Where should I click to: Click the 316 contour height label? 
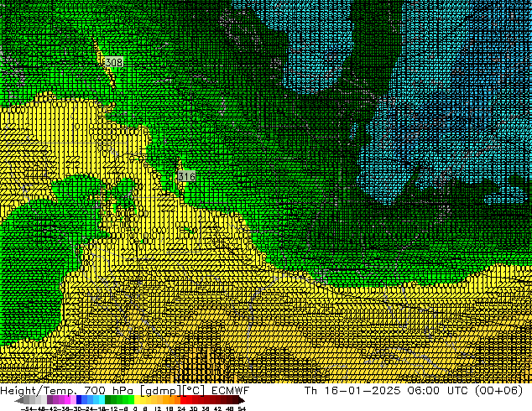click(x=186, y=176)
